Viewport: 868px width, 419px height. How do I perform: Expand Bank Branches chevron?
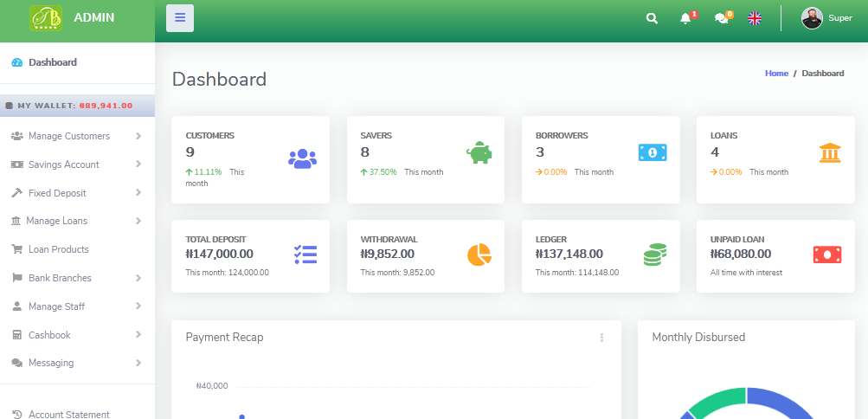(x=138, y=278)
